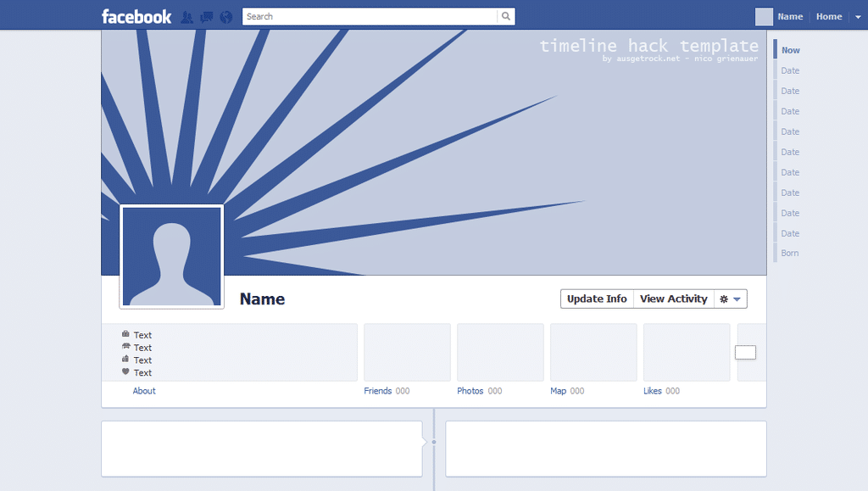This screenshot has width=868, height=491.
Task: Select the briefcase work icon in About
Action: pyautogui.click(x=126, y=335)
